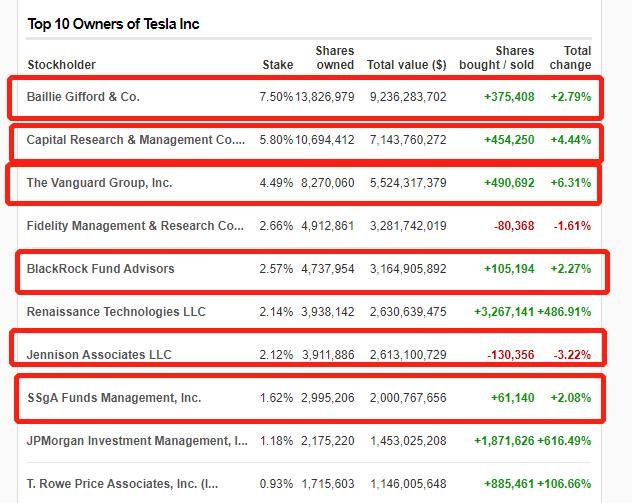Click Fidelity's 2.66% stake value
This screenshot has width=632, height=503.
276,226
